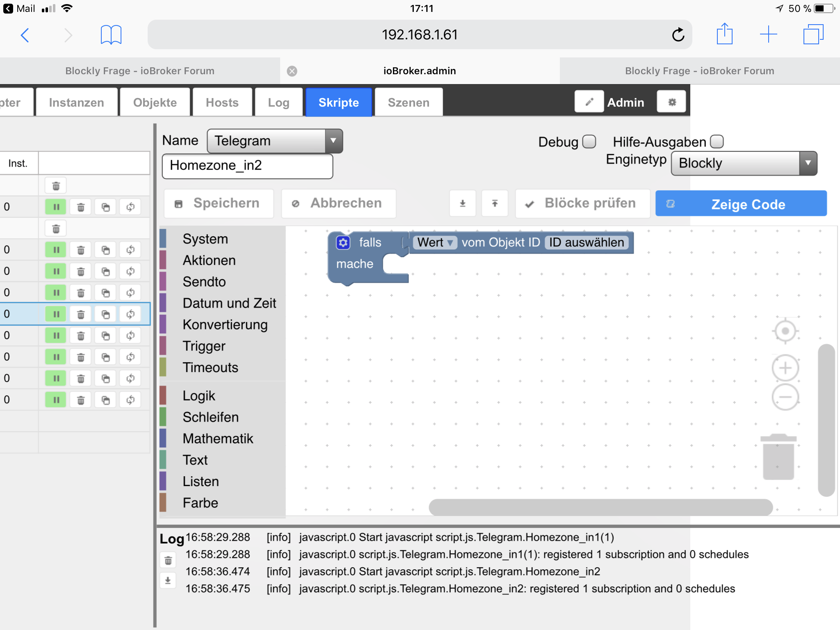The image size is (840, 630).
Task: Click the Blockly workspace trash can
Action: point(778,457)
